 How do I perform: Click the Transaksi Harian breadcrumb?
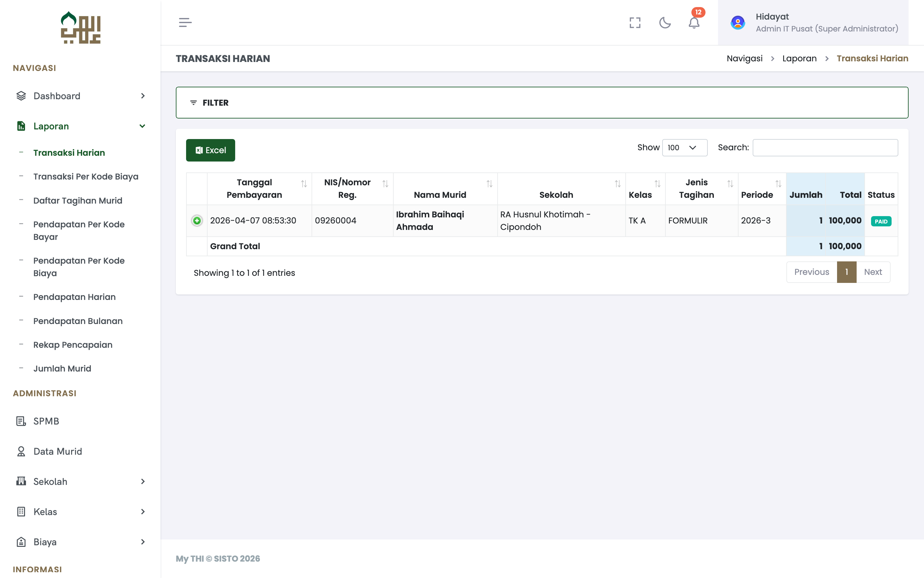click(x=872, y=58)
